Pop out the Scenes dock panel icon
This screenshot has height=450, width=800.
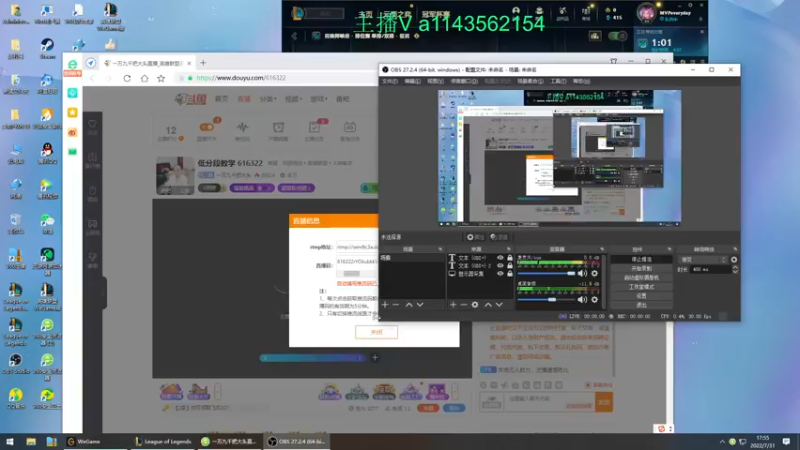click(440, 249)
